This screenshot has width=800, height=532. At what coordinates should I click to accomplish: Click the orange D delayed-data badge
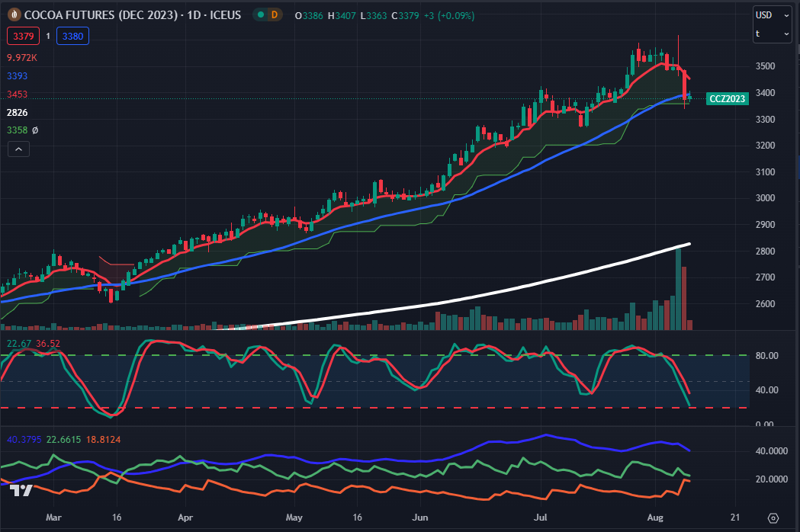(x=274, y=14)
